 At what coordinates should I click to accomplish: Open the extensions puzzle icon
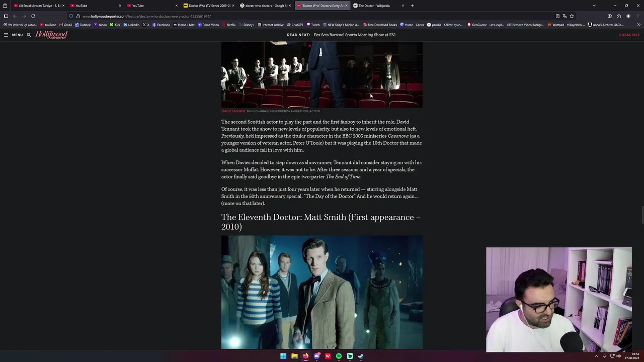click(619, 16)
